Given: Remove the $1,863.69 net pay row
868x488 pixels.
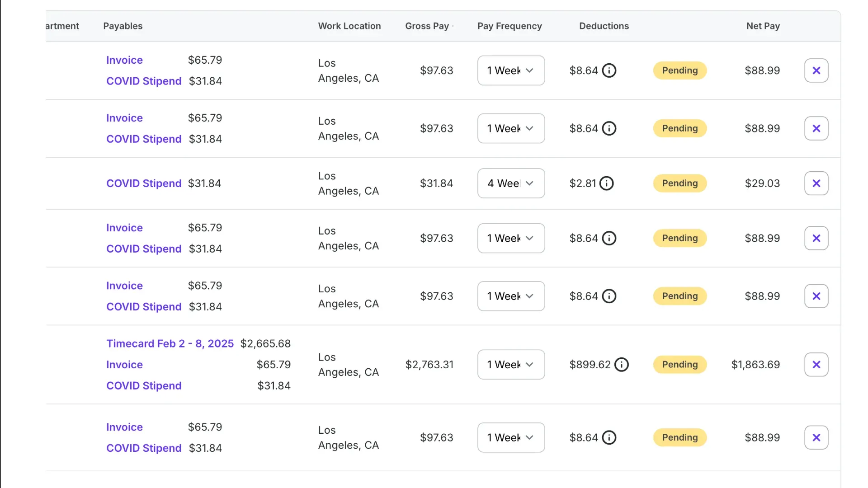Looking at the screenshot, I should 816,365.
